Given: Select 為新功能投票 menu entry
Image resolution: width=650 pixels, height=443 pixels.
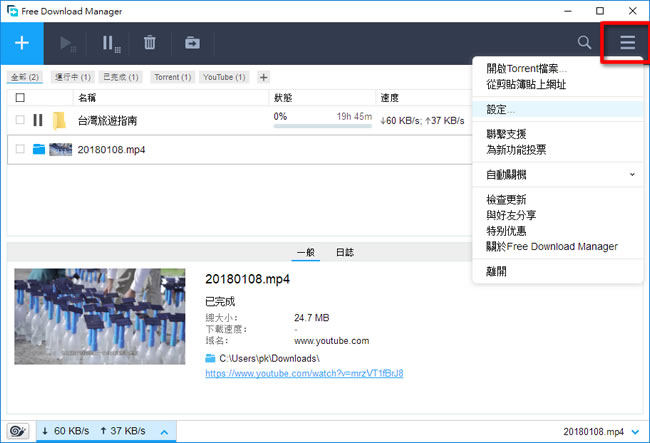Looking at the screenshot, I should click(x=558, y=150).
